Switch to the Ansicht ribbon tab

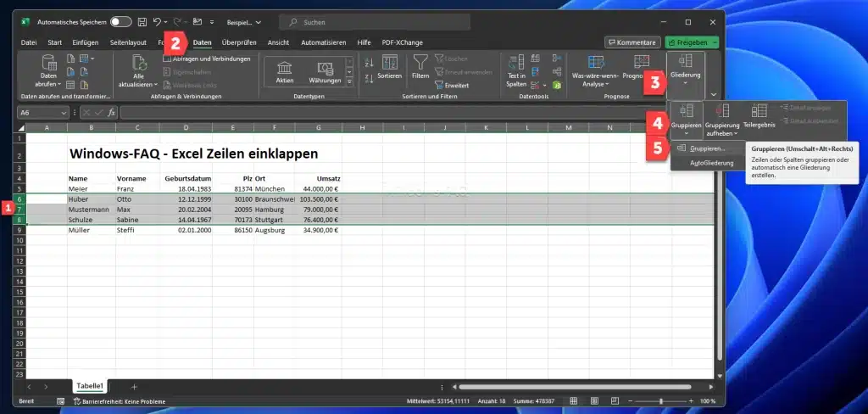[x=278, y=42]
